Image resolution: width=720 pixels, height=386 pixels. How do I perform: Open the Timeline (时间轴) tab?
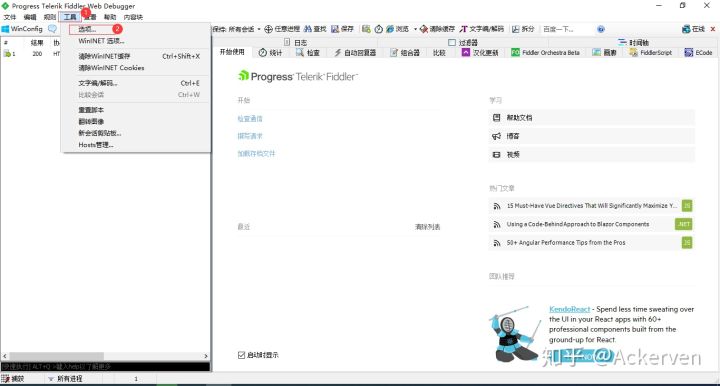634,42
